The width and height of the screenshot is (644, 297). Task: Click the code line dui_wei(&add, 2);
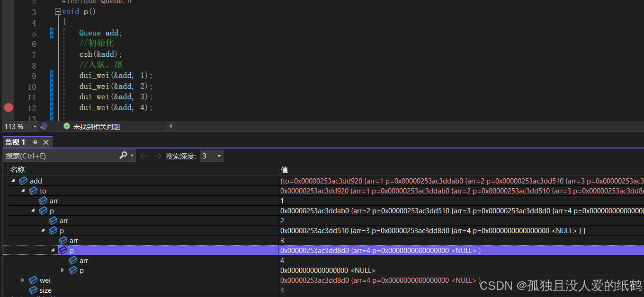click(116, 87)
